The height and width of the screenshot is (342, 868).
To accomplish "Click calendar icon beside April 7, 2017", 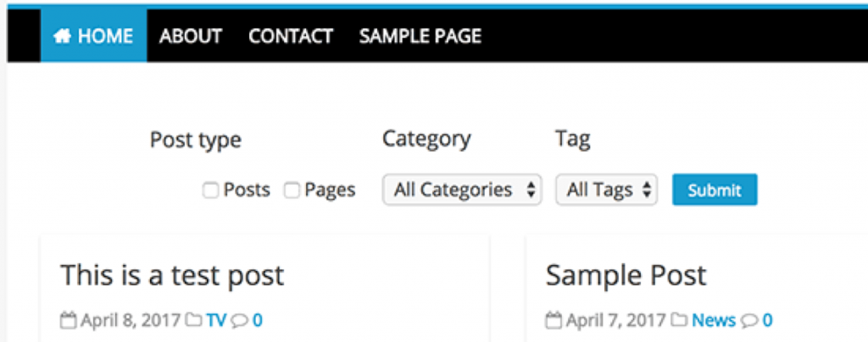I will (554, 321).
